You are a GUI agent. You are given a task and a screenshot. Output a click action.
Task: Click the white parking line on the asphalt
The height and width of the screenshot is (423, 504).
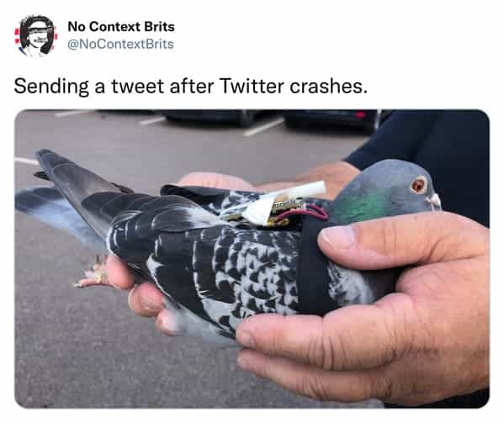(263, 127)
